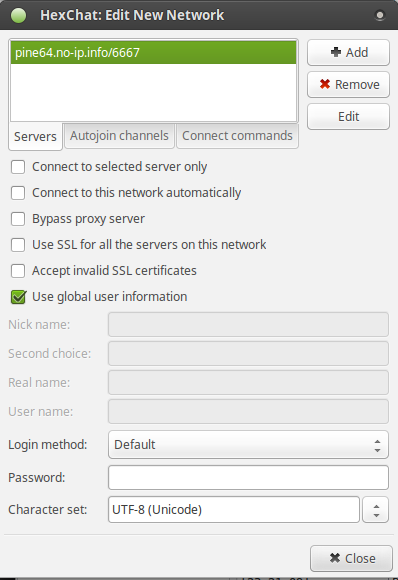Switch to Autojoin channels tab
Viewport: 398px width, 580px height.
point(119,136)
